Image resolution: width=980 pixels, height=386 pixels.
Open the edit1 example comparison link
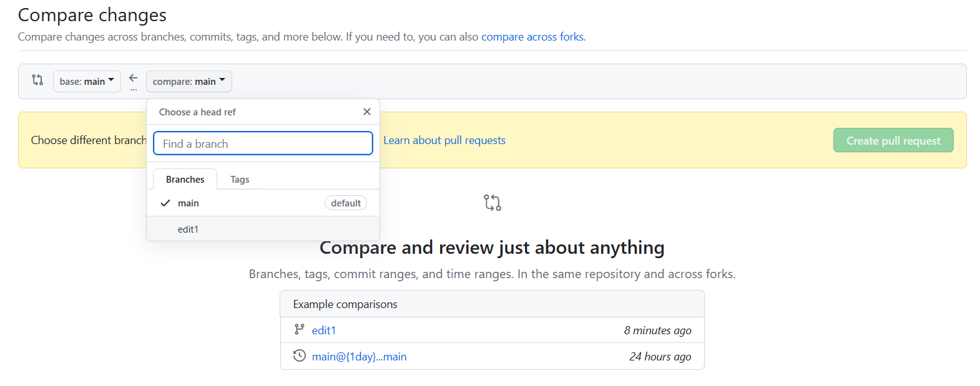[x=324, y=331]
